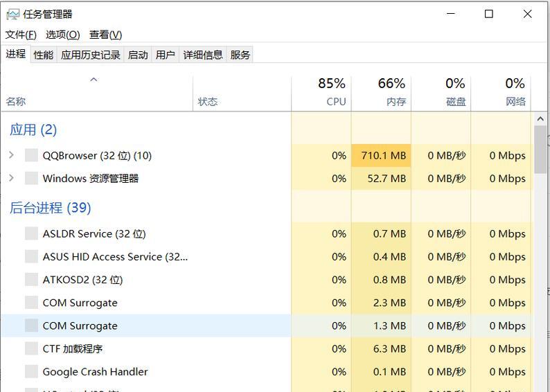This screenshot has height=392, width=550.
Task: Select the Windows 资源管理器 row name
Action: tap(91, 179)
